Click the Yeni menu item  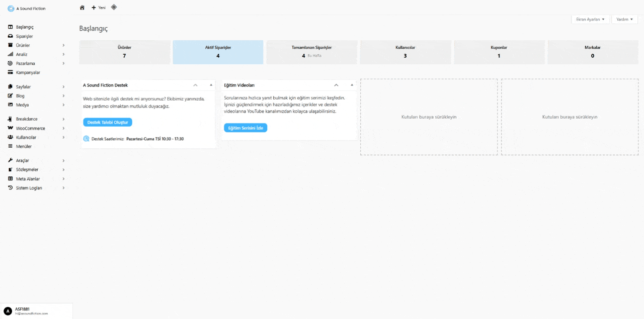click(x=98, y=8)
